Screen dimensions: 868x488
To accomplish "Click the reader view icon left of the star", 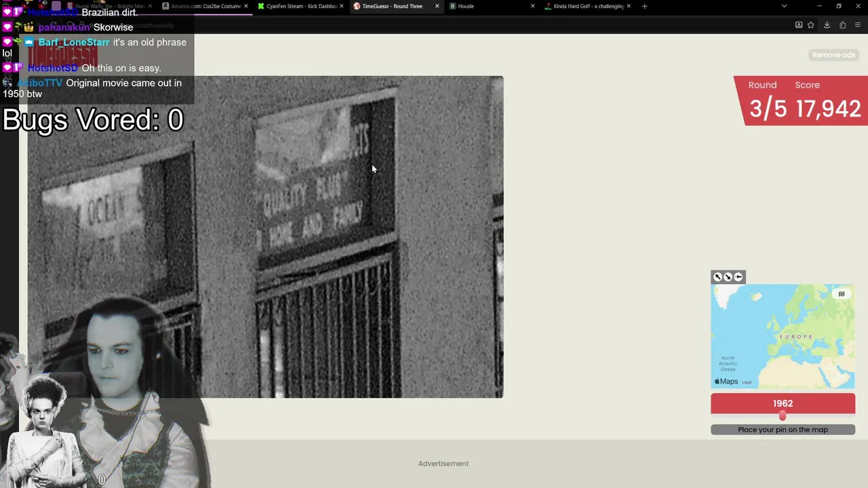I will tap(799, 25).
